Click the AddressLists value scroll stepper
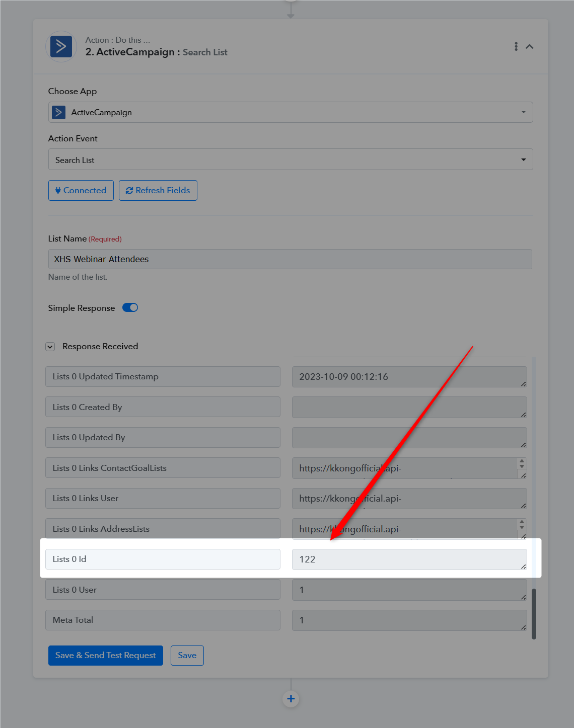The image size is (574, 728). pyautogui.click(x=522, y=524)
